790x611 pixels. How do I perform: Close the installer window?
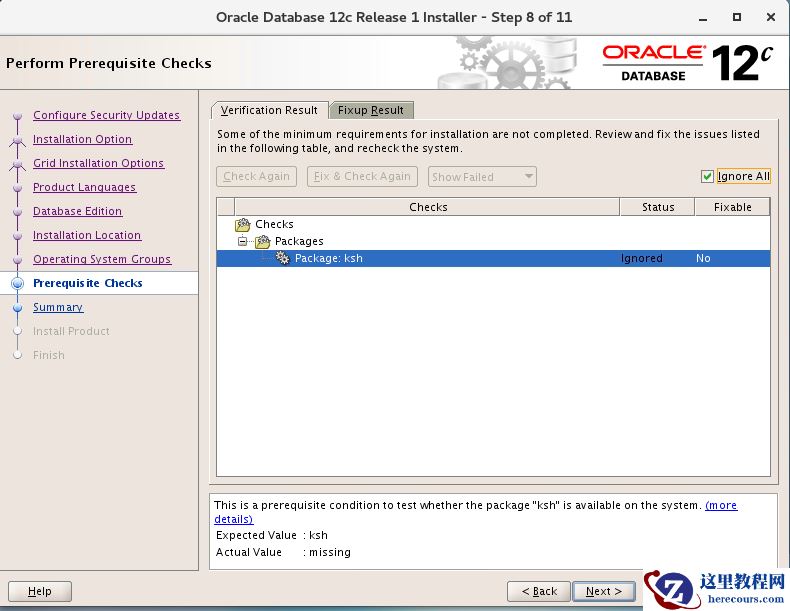(x=770, y=17)
